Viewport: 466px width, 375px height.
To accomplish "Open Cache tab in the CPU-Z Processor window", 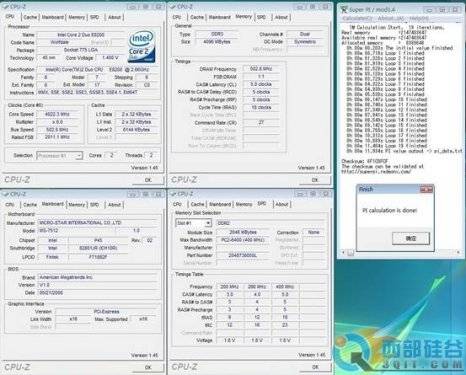I will pos(30,17).
